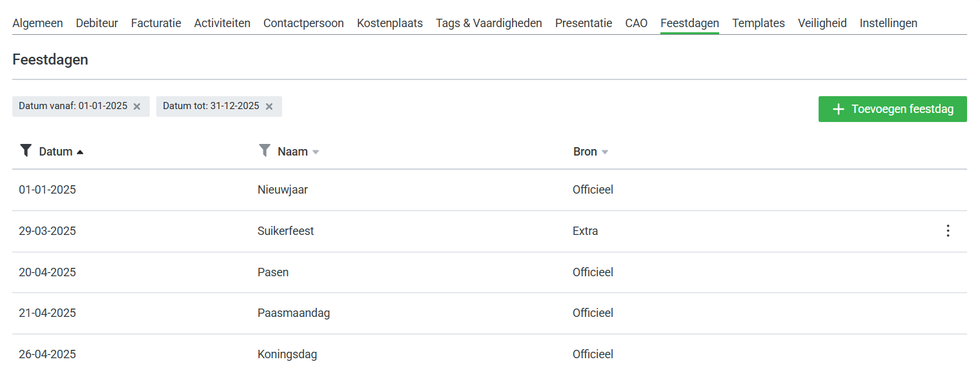980x375 pixels.
Task: Click the Datum ascending sort arrow
Action: [x=80, y=152]
